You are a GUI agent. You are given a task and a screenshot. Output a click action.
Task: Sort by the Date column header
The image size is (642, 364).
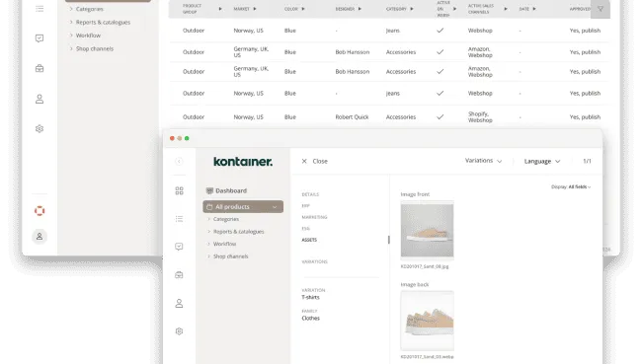pyautogui.click(x=527, y=9)
